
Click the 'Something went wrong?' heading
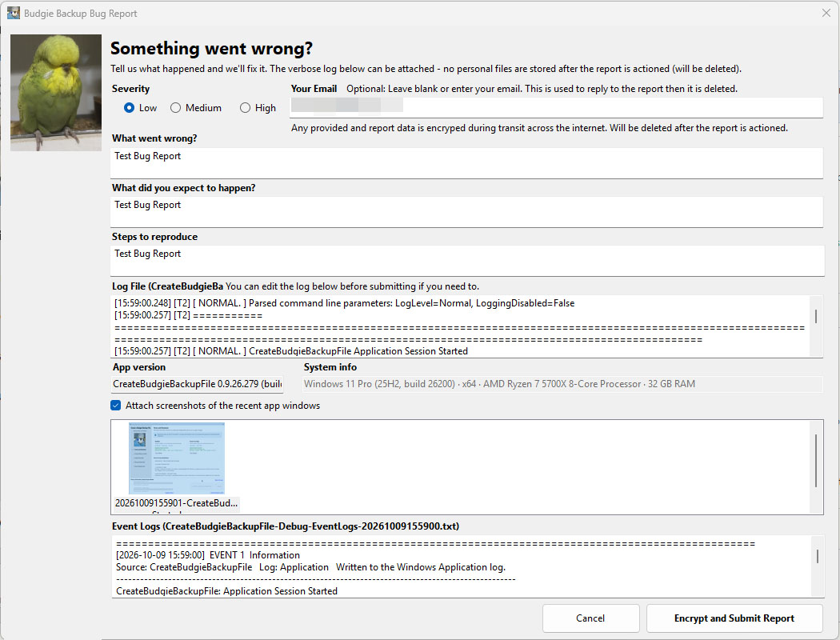coord(211,48)
